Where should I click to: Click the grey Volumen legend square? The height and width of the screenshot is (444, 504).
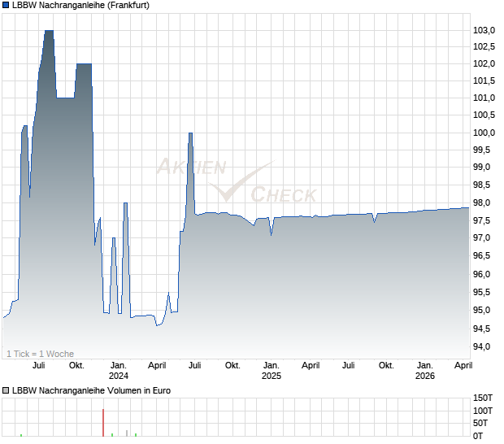(6, 390)
